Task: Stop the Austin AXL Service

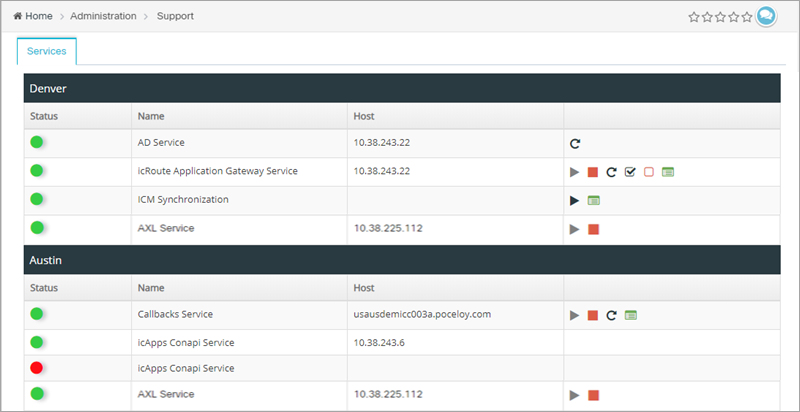Action: point(593,395)
